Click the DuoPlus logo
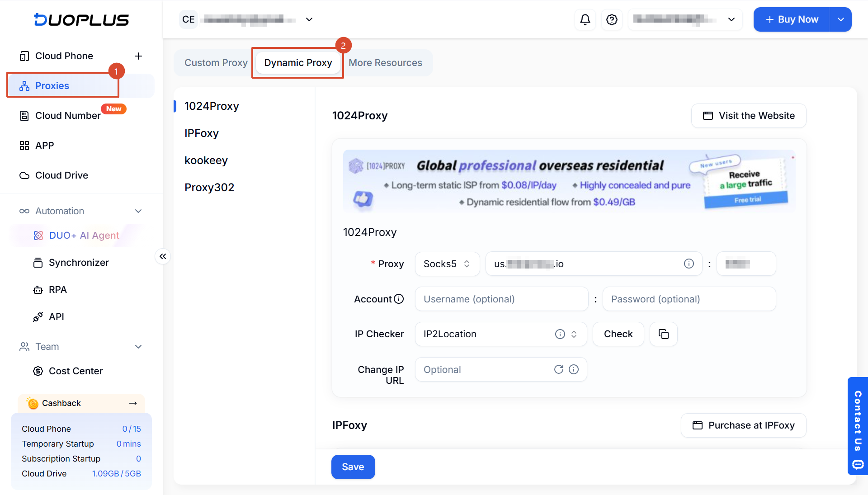 81,19
